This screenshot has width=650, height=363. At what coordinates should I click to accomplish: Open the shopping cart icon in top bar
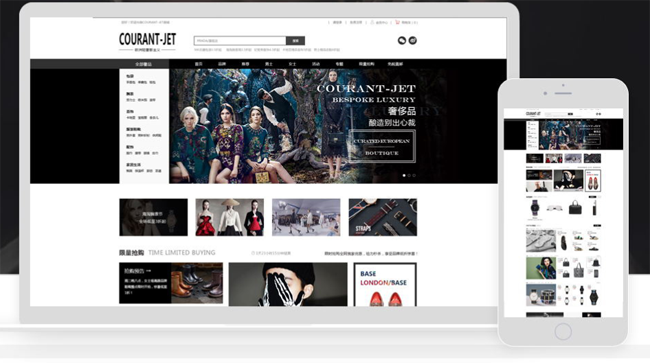tap(397, 22)
